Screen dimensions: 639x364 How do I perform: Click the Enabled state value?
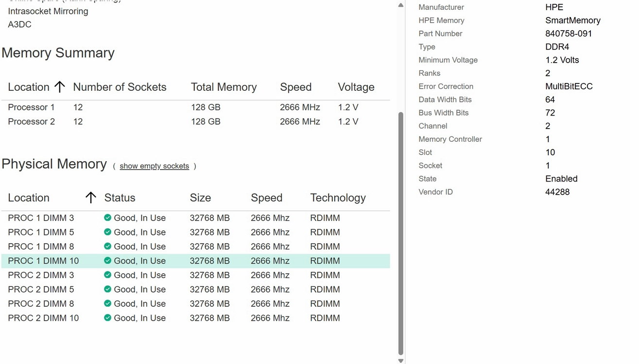tap(561, 179)
